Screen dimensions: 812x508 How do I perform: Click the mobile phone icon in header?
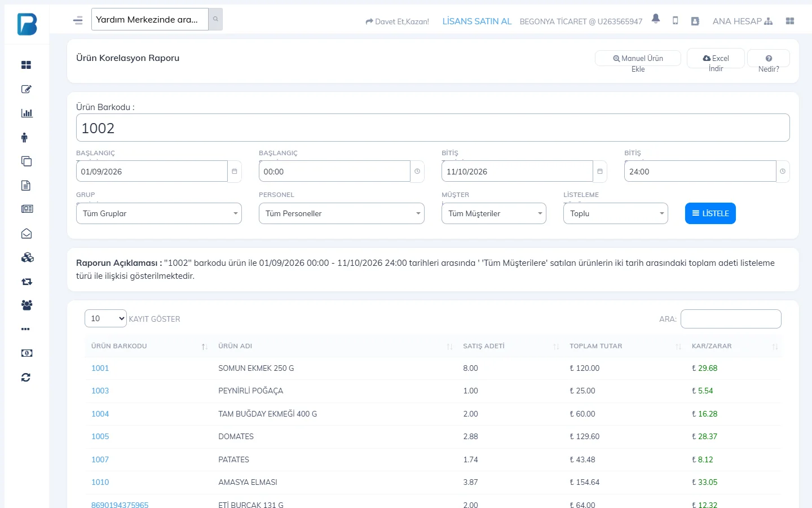pos(675,21)
